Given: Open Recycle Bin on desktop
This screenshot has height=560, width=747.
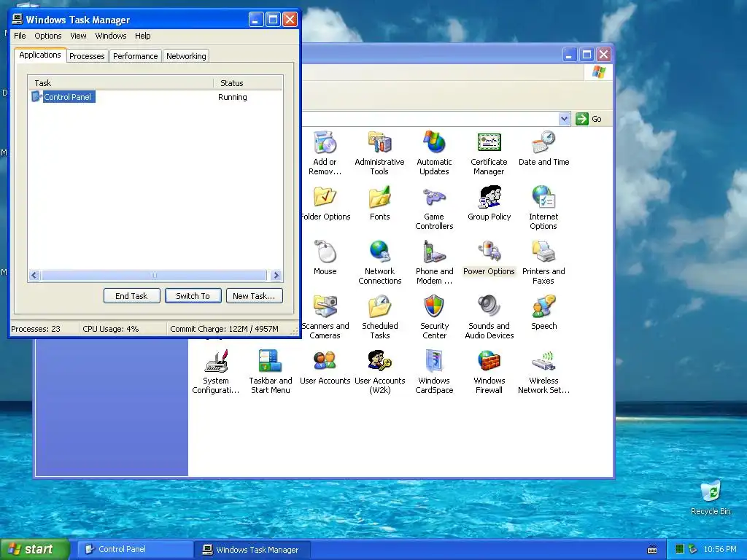Looking at the screenshot, I should (711, 498).
